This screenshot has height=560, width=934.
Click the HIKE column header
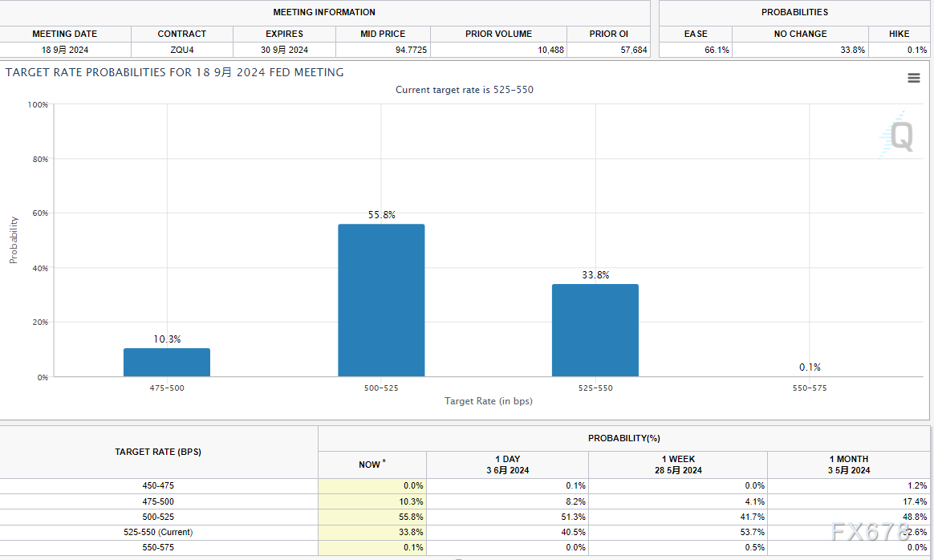(x=899, y=34)
